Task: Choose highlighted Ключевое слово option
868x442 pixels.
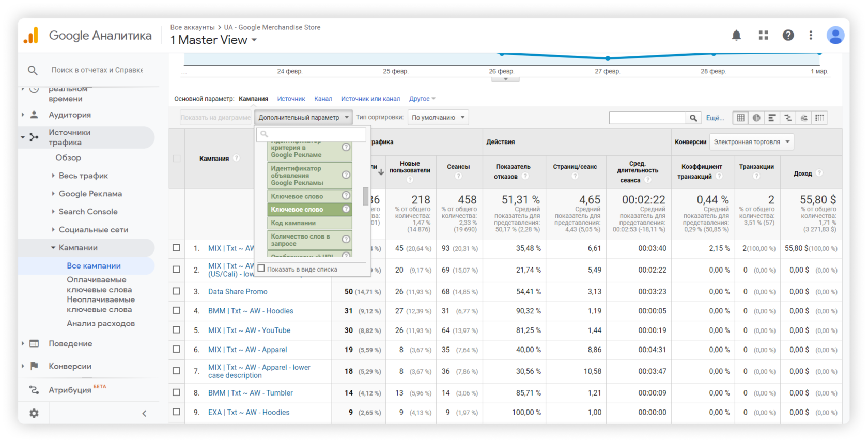Action: coord(309,209)
